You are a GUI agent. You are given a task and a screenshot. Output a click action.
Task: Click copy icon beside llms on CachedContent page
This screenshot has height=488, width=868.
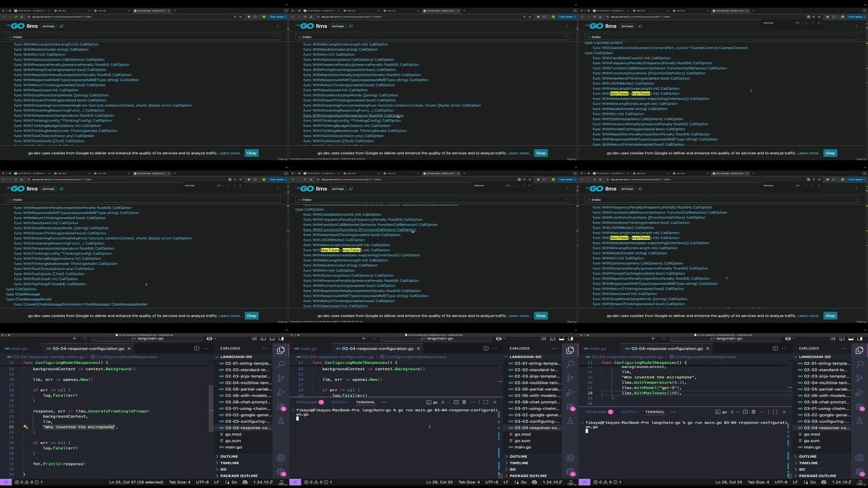coord(640,26)
